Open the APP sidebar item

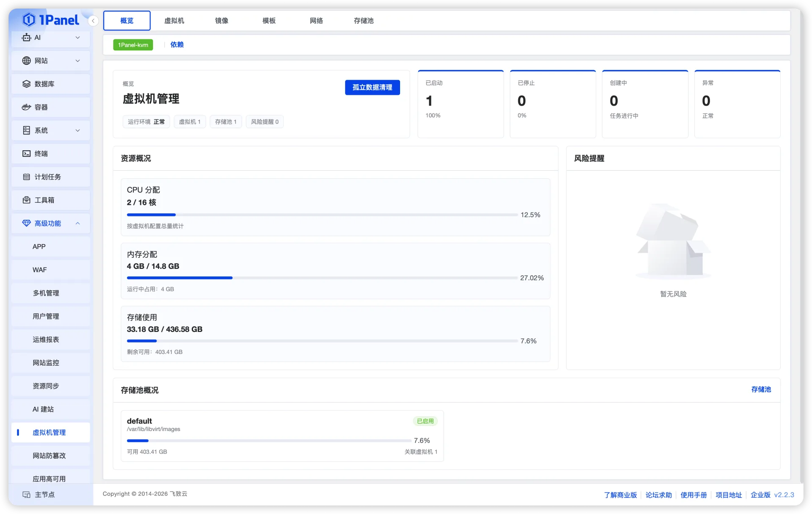coord(50,246)
